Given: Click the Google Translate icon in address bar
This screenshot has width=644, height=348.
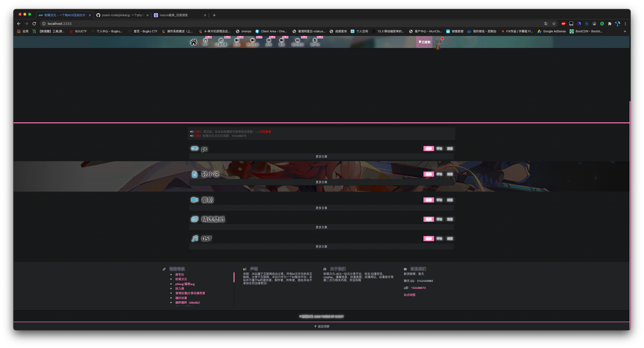Looking at the screenshot, I should point(546,24).
